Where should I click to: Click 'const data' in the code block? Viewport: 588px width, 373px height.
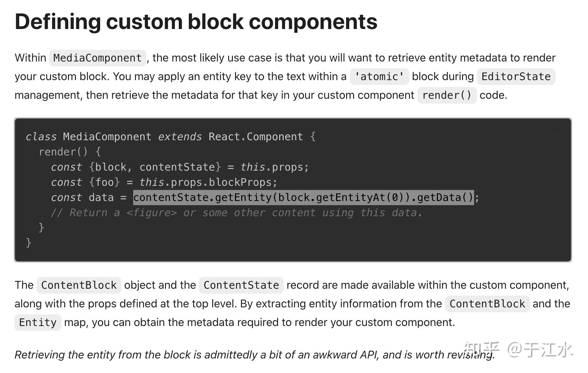click(82, 198)
